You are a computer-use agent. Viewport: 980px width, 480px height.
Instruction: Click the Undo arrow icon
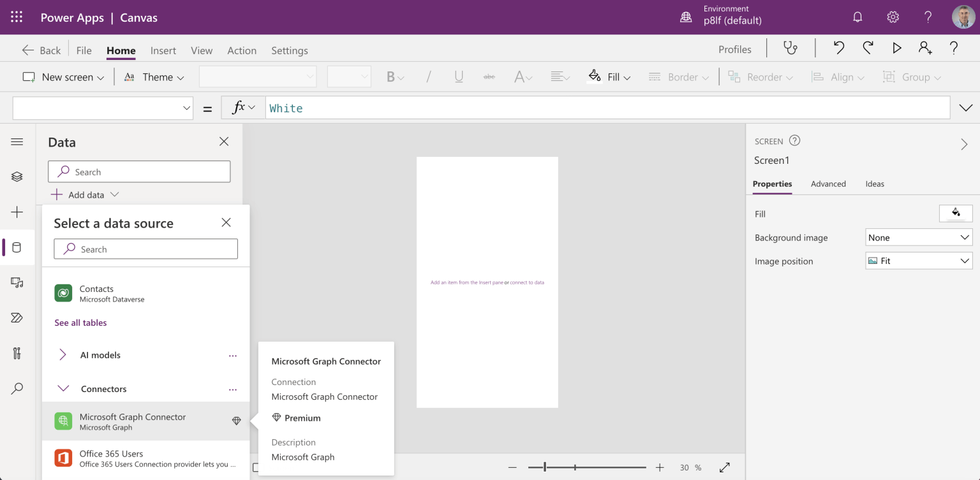pyautogui.click(x=839, y=48)
